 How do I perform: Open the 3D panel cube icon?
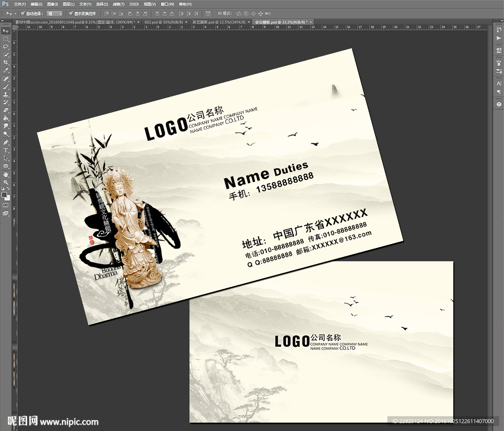tap(499, 104)
